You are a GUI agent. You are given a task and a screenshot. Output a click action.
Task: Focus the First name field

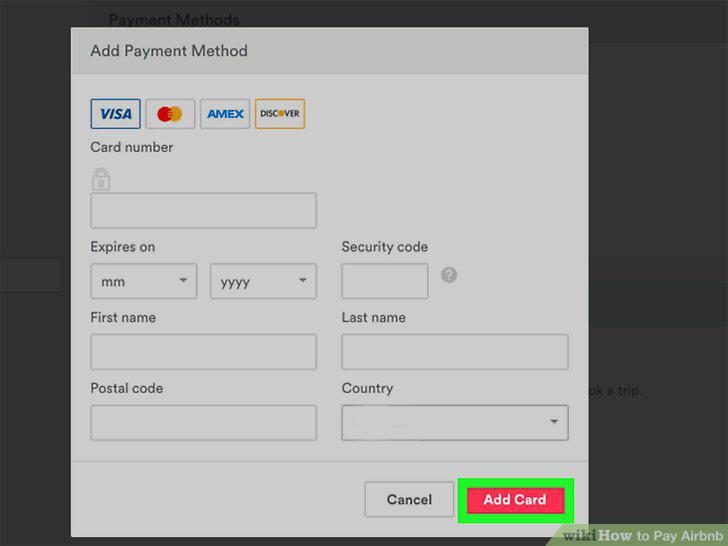click(203, 352)
